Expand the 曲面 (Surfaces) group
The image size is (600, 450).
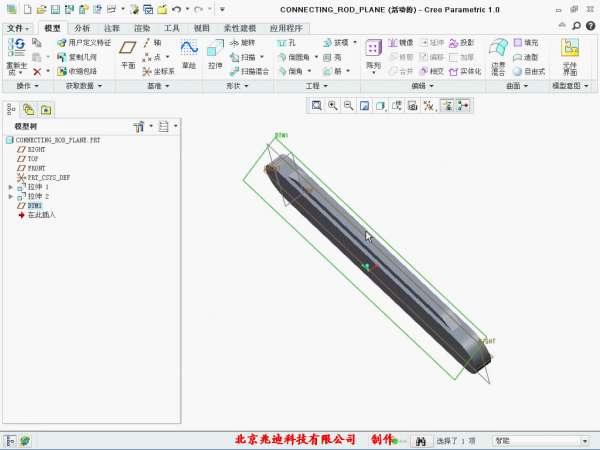pyautogui.click(x=517, y=86)
